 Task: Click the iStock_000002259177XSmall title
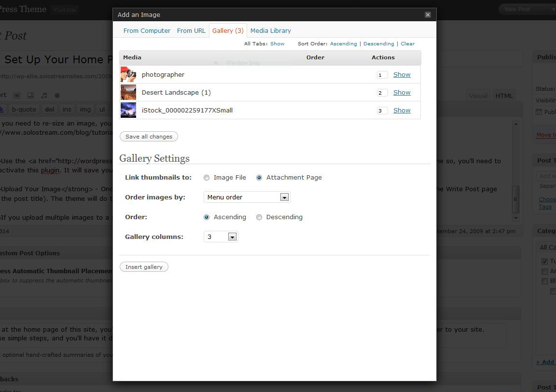pyautogui.click(x=187, y=110)
